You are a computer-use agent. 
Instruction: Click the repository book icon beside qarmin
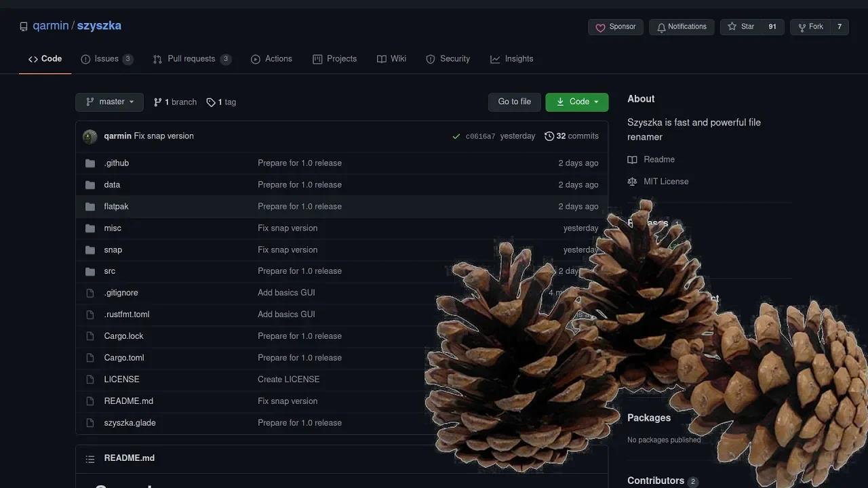click(24, 26)
